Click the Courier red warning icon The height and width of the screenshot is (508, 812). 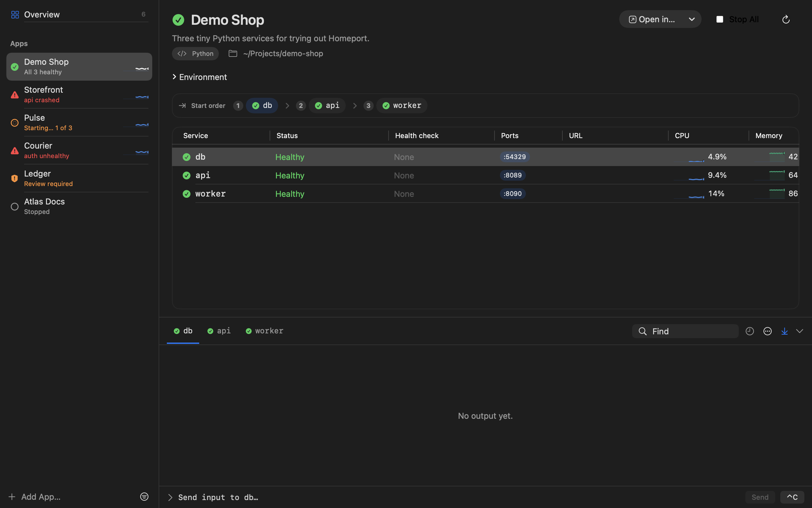coord(14,151)
